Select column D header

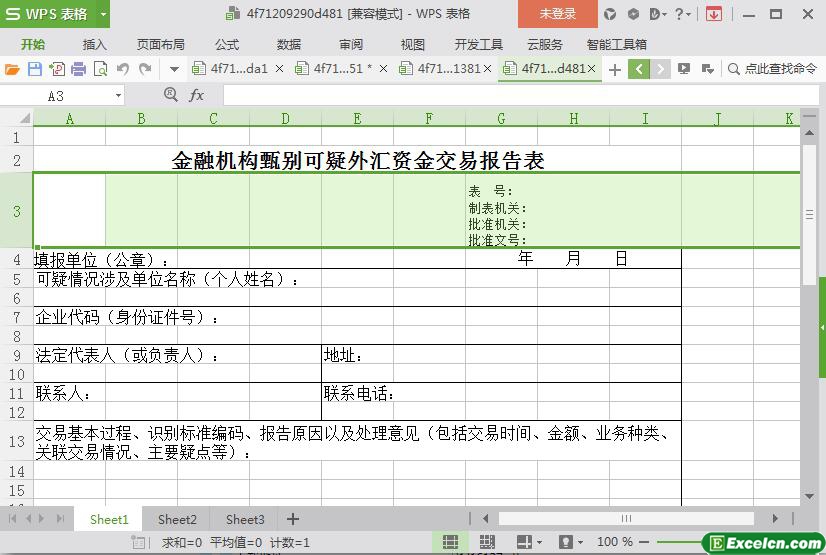285,119
